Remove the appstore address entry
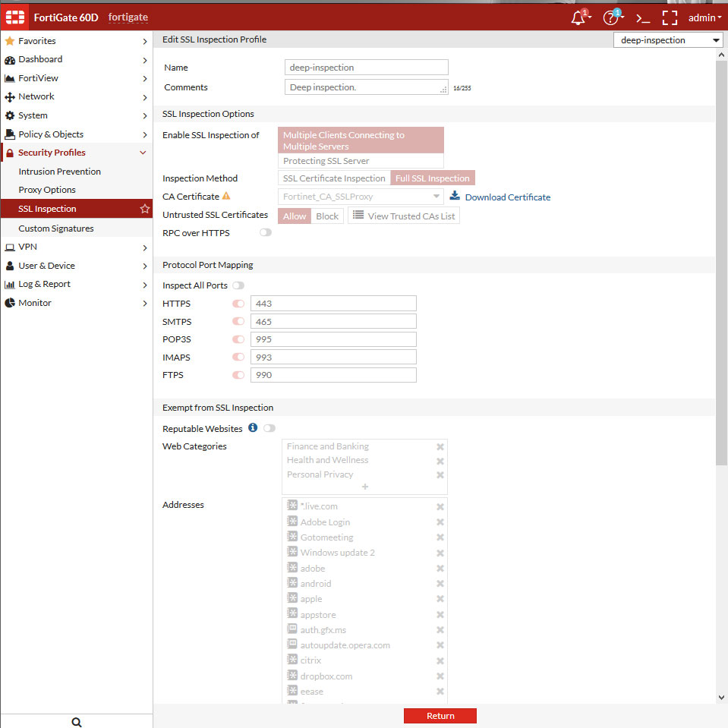The image size is (728, 728). [440, 615]
